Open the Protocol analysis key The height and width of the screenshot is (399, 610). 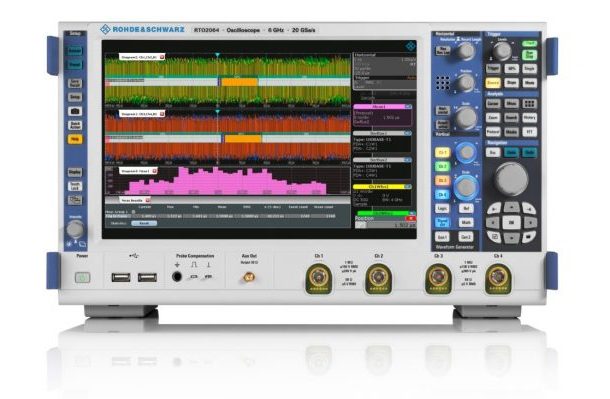click(x=493, y=132)
